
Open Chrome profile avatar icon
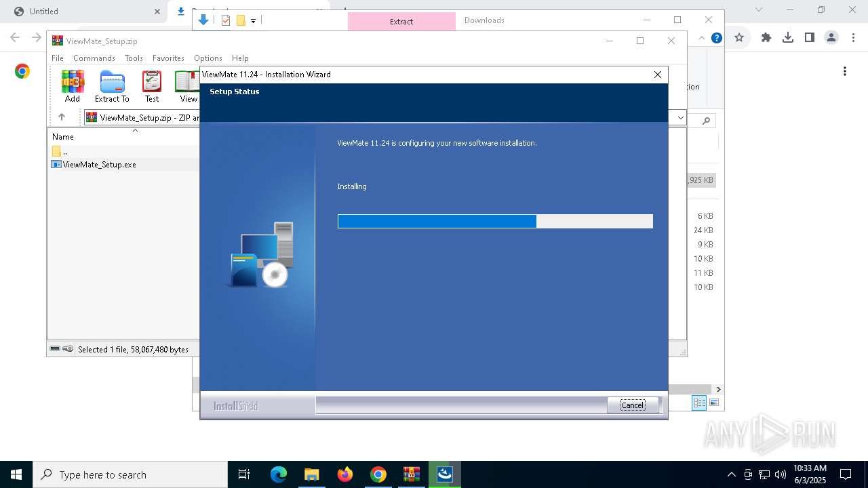click(831, 38)
